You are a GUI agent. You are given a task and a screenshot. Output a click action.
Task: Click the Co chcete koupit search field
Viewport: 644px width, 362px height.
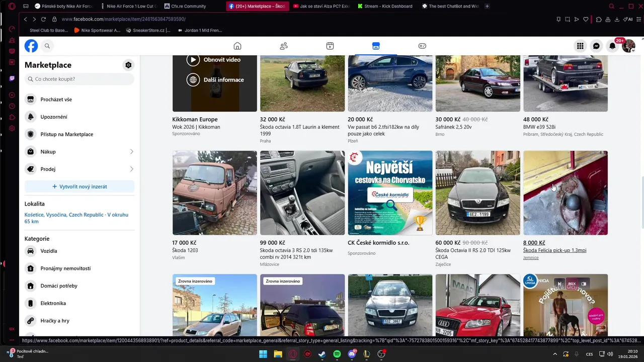point(79,79)
